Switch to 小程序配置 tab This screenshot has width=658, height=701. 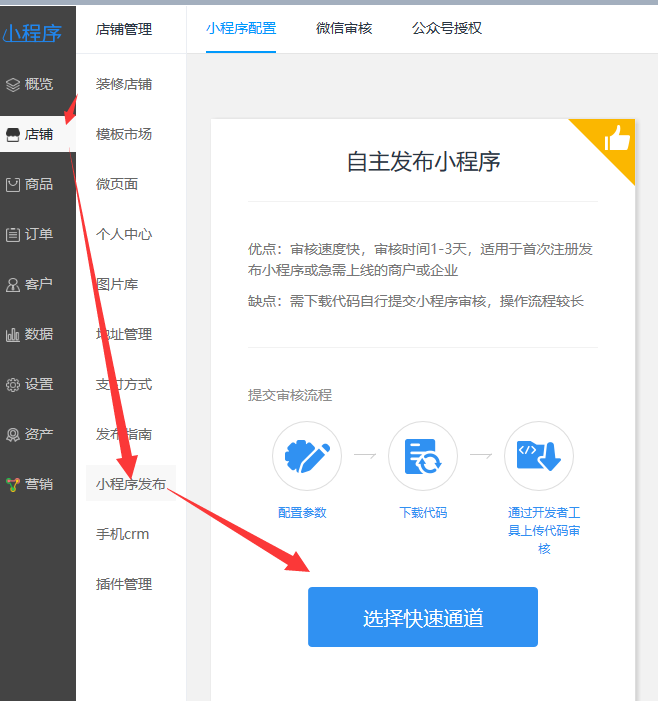point(241,29)
